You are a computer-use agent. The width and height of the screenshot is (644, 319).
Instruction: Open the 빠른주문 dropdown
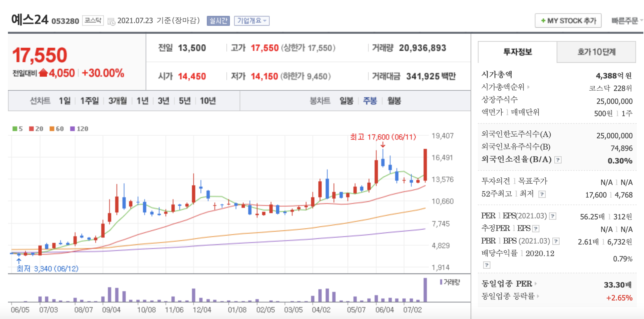click(626, 21)
